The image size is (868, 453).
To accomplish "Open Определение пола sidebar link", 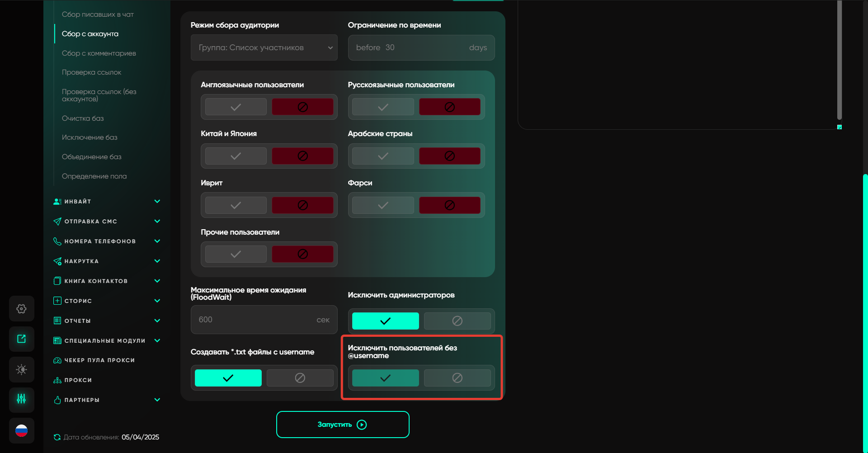I will 94,176.
